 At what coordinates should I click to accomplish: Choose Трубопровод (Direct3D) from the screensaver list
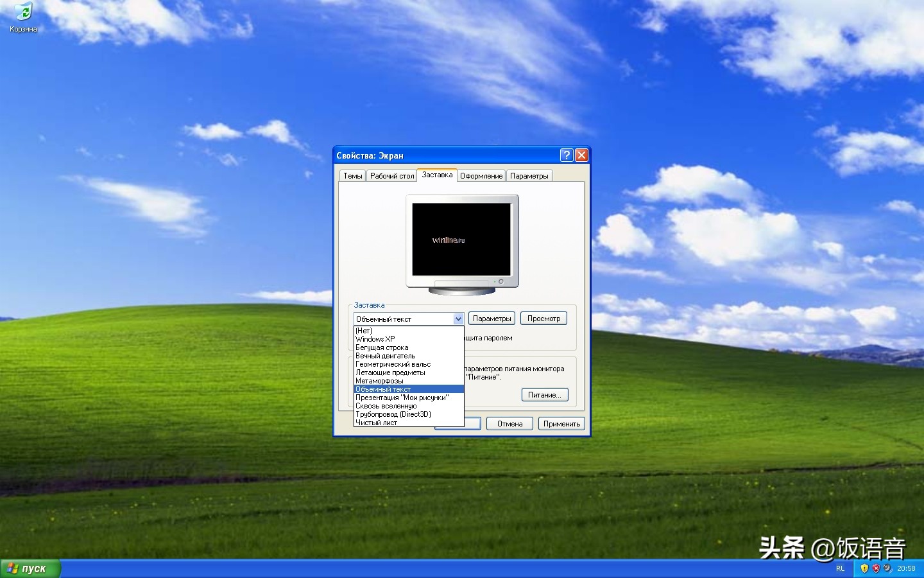point(393,414)
